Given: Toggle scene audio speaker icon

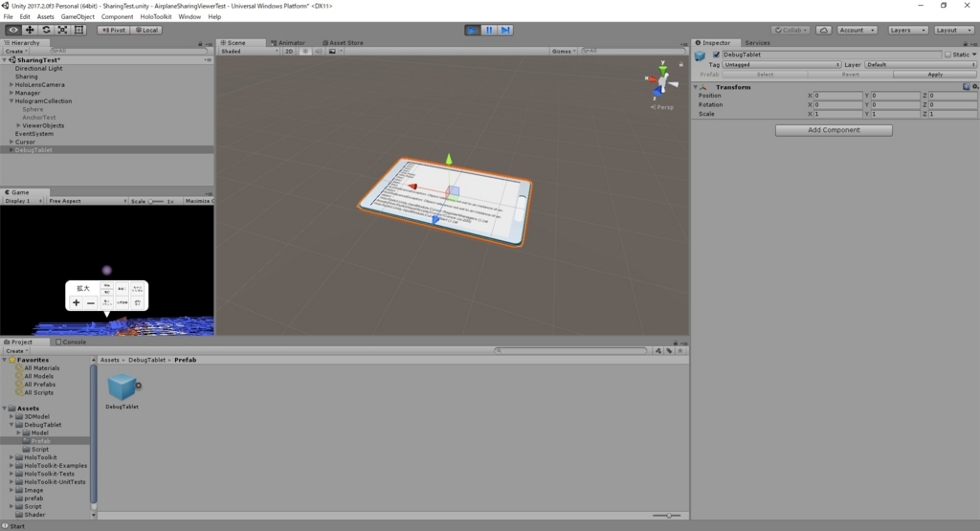Looking at the screenshot, I should (318, 52).
